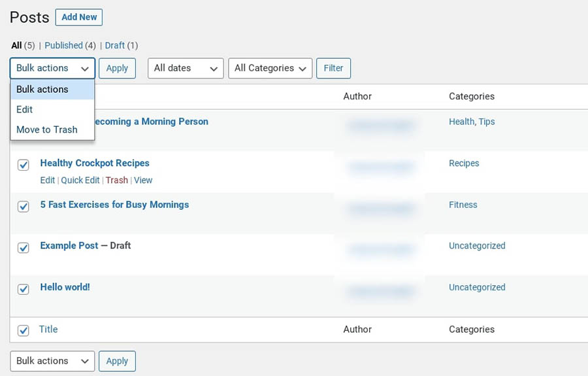Viewport: 588px width, 376px height.
Task: Open the Fitness category link
Action: (463, 205)
